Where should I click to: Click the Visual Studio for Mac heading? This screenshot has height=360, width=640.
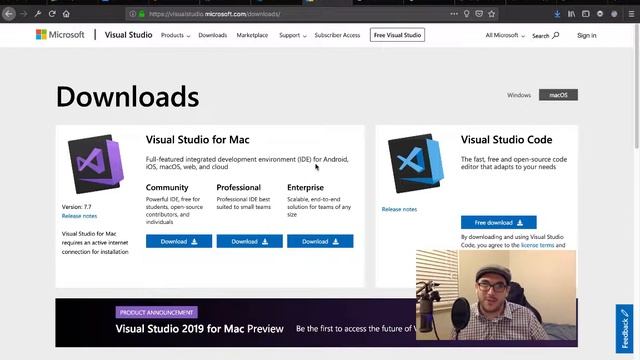click(198, 140)
